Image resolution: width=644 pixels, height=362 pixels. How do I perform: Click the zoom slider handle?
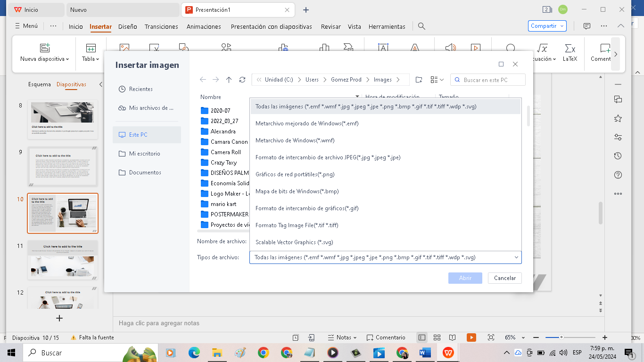coord(561,337)
